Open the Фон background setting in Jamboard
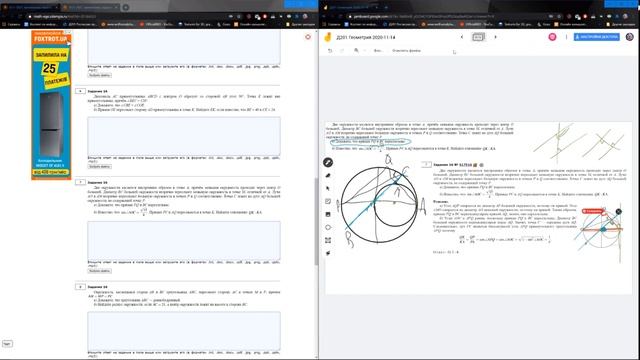640x360 pixels. (x=378, y=51)
